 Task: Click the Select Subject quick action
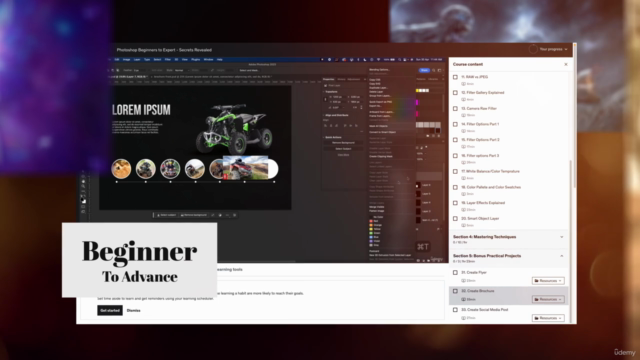(x=343, y=149)
